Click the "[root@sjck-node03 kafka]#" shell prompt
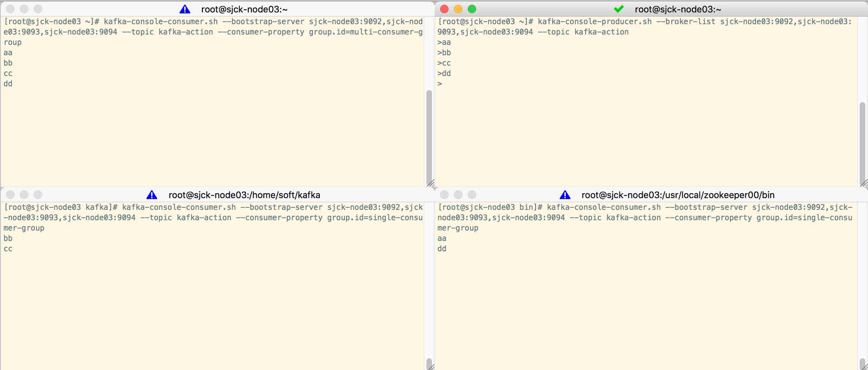This screenshot has width=868, height=370. 61,207
